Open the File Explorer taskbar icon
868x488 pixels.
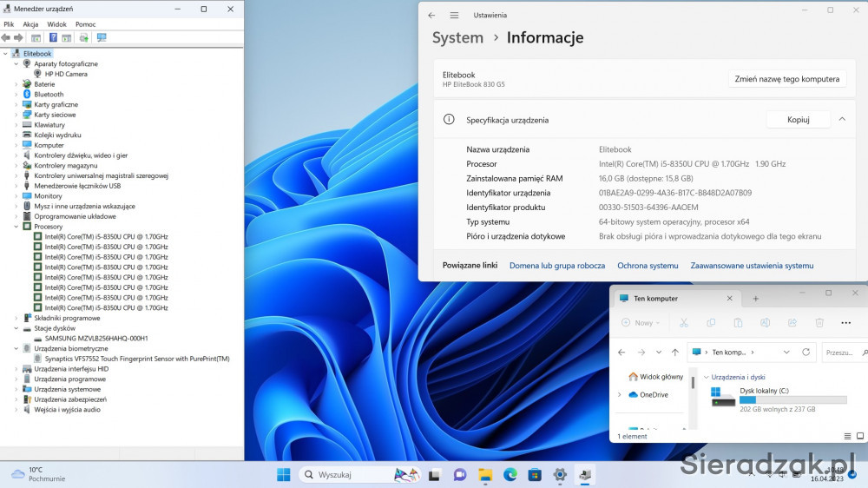click(x=485, y=475)
